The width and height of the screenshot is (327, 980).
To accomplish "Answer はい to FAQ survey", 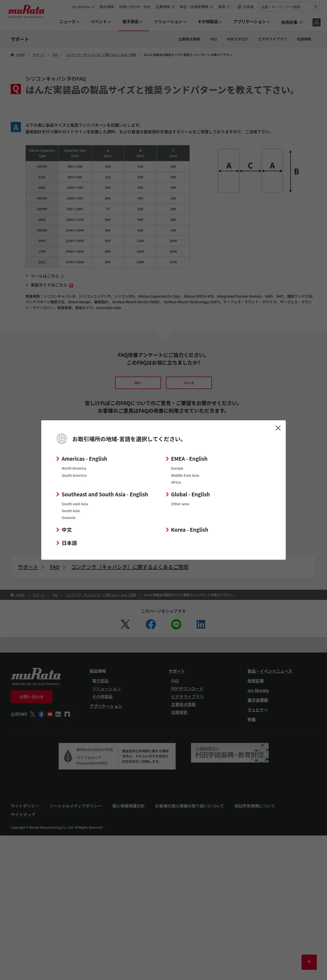I will 138,383.
